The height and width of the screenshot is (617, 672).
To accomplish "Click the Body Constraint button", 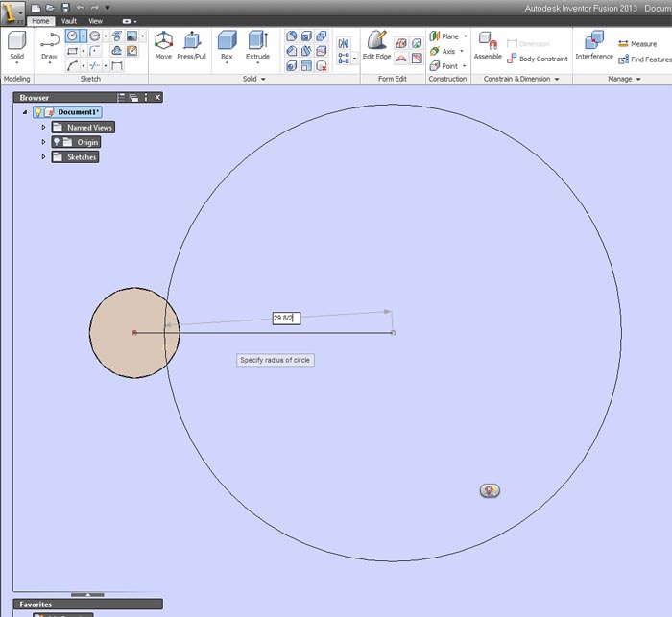I will point(538,59).
